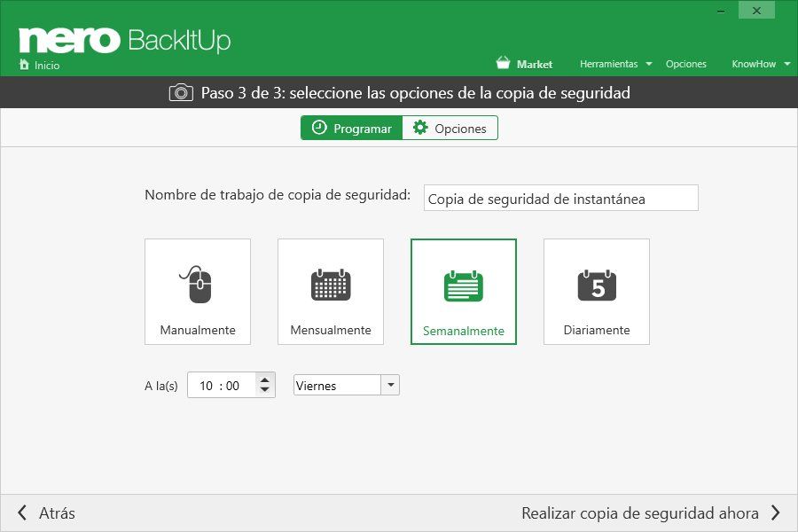798x532 pixels.
Task: Click the backup job name field
Action: (561, 198)
